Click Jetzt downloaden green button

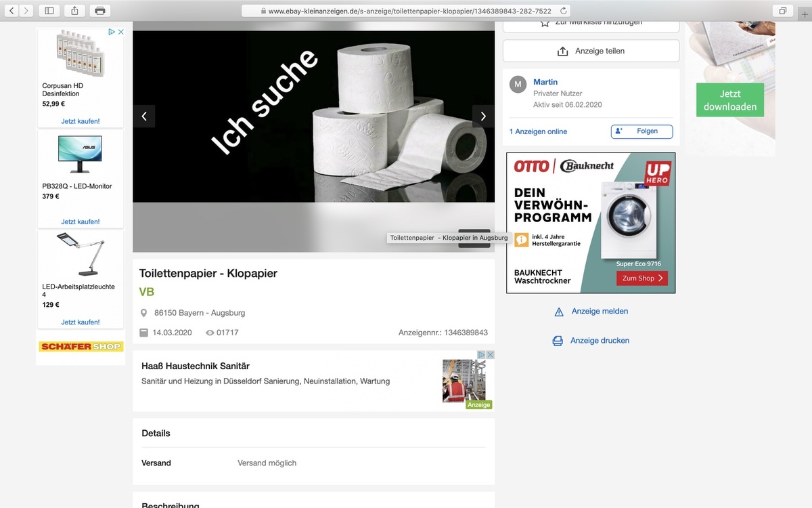(x=729, y=100)
